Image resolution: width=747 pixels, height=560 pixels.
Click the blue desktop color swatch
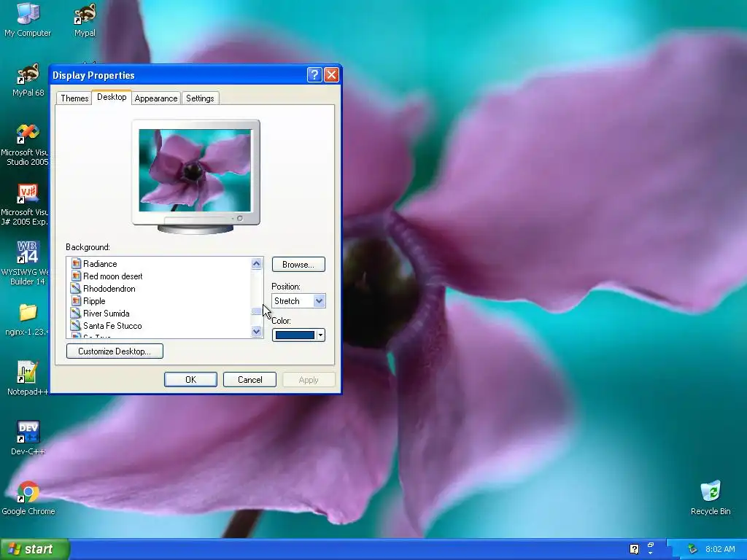click(x=295, y=335)
